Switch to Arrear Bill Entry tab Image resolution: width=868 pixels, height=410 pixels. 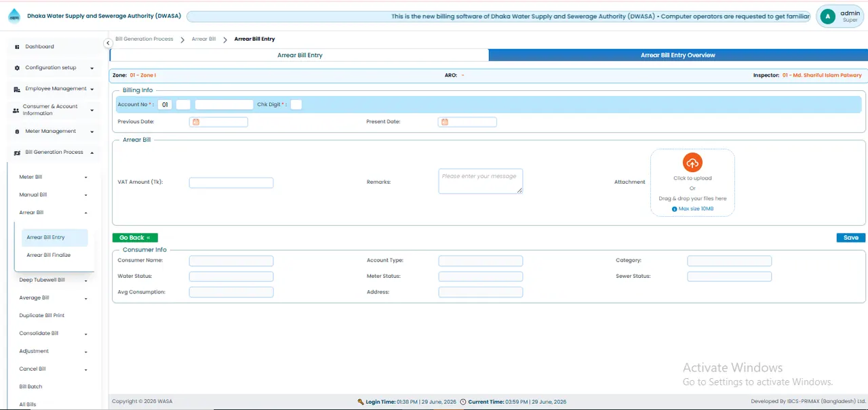tap(299, 55)
